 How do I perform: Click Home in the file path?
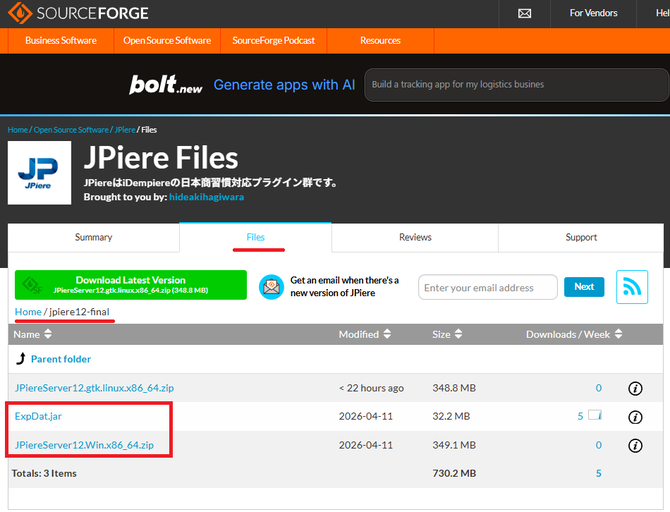[x=28, y=312]
